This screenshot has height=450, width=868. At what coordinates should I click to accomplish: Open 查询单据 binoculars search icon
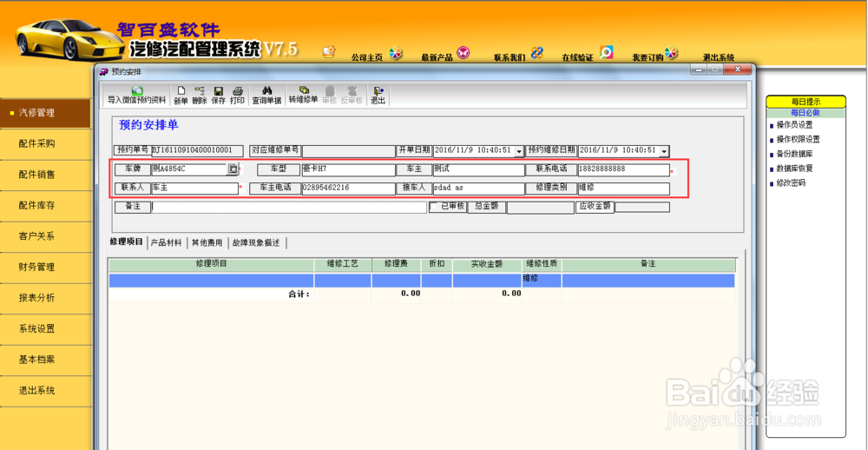pos(266,96)
